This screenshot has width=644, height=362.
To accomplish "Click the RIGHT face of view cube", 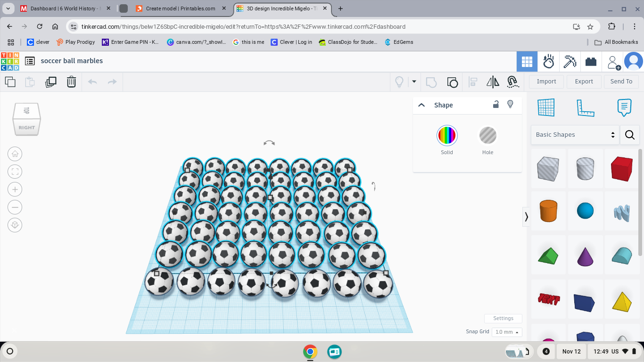I will click(x=27, y=127).
